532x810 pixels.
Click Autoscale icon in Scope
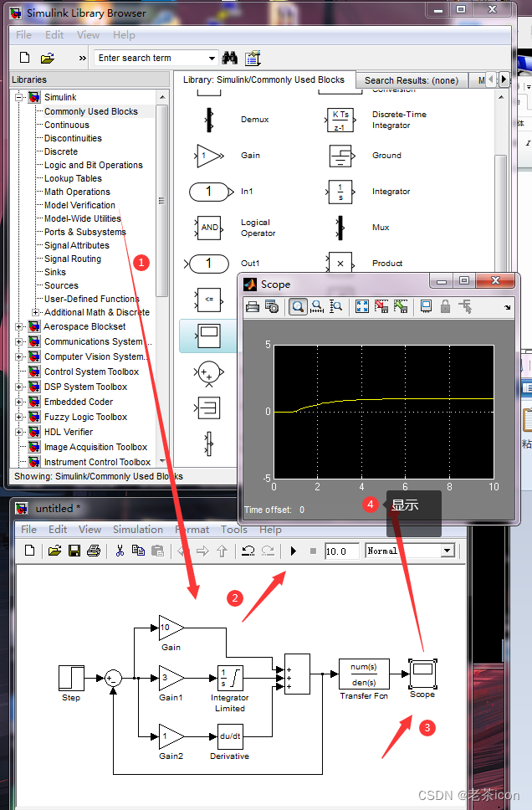(362, 307)
